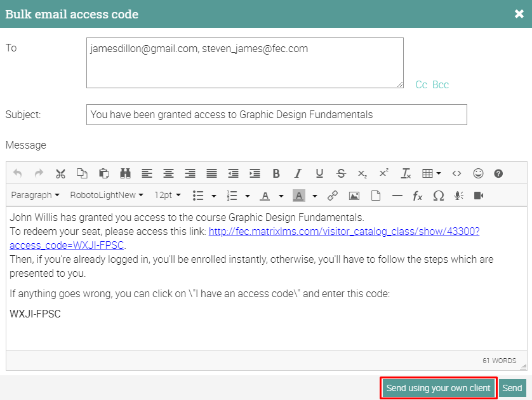Insert an image into the message
The height and width of the screenshot is (400, 532).
354,196
